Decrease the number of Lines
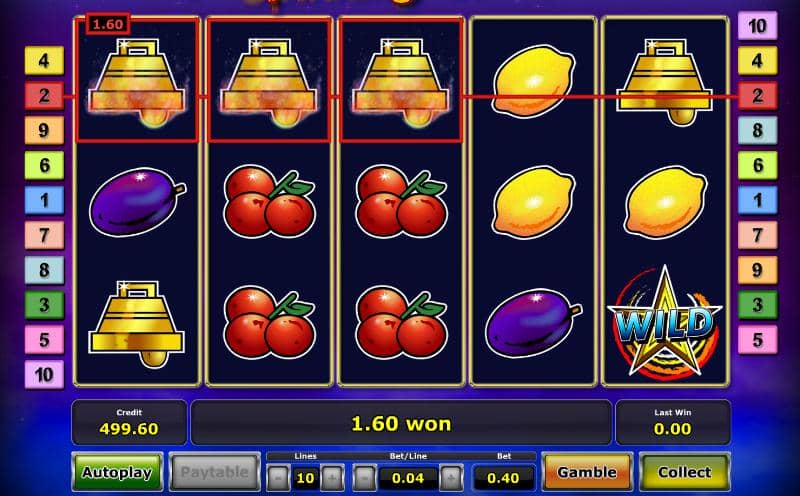 [x=278, y=478]
